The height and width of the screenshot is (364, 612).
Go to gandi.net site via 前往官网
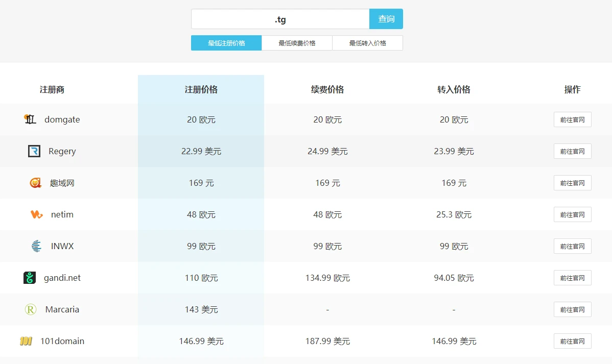pos(572,278)
